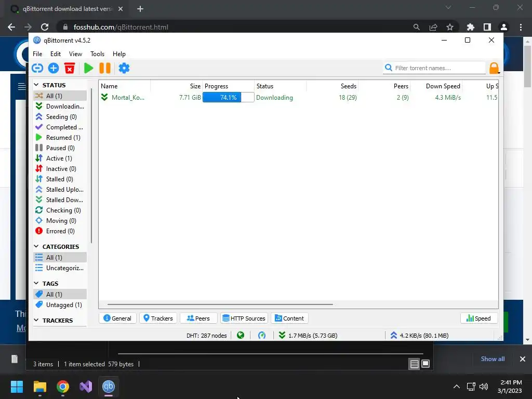Viewport: 532px width, 399px height.
Task: Switch to the Content tab
Action: point(289,318)
